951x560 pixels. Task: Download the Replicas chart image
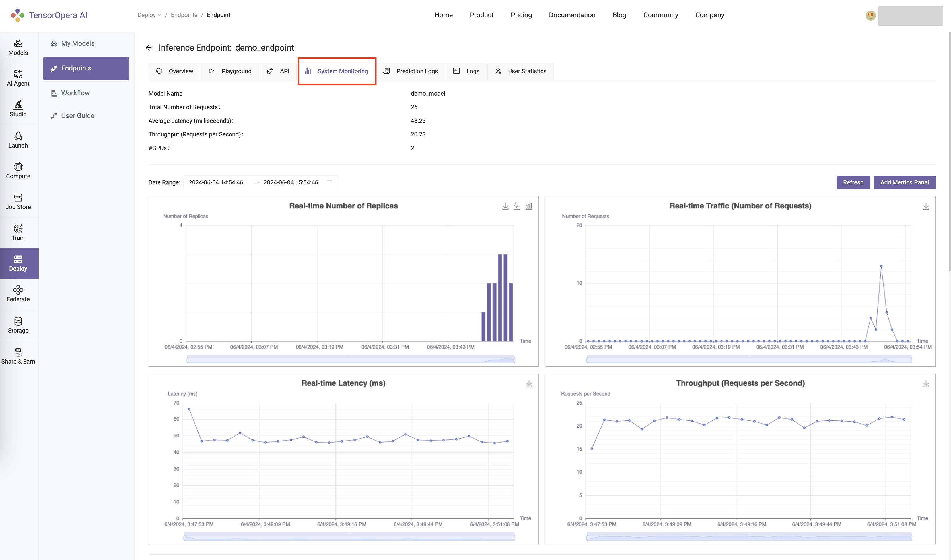pyautogui.click(x=505, y=206)
